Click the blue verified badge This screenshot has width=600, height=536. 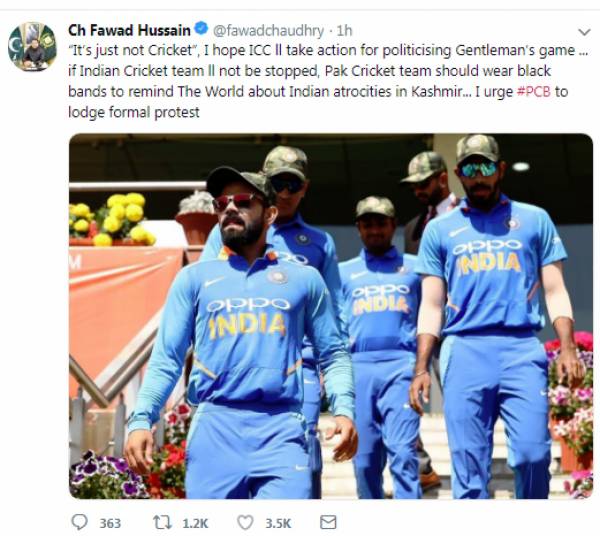[x=201, y=29]
